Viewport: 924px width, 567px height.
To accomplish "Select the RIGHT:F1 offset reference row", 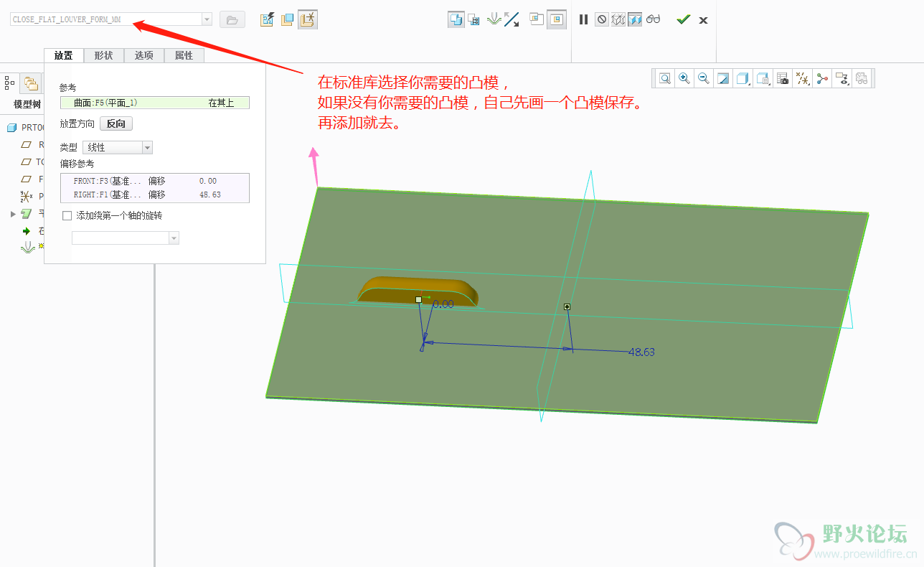I will point(155,195).
